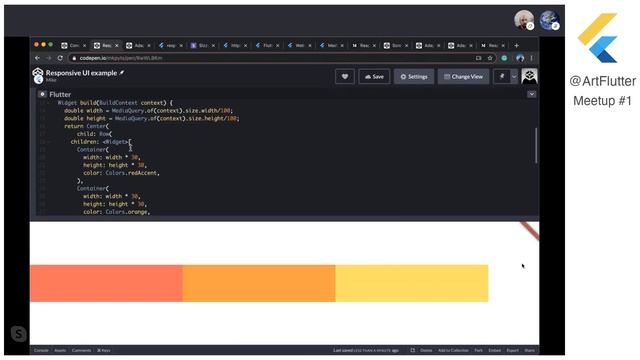Bookmark the page with the star icon

pos(490,58)
